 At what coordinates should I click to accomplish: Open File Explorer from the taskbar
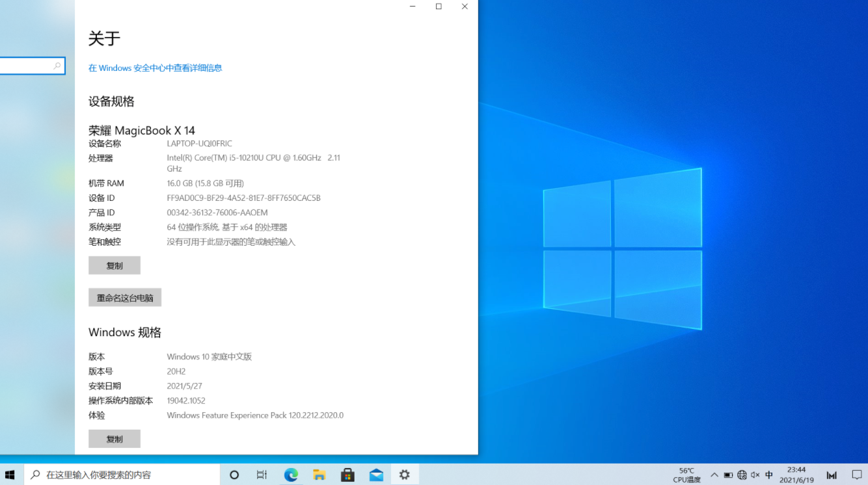pyautogui.click(x=319, y=475)
